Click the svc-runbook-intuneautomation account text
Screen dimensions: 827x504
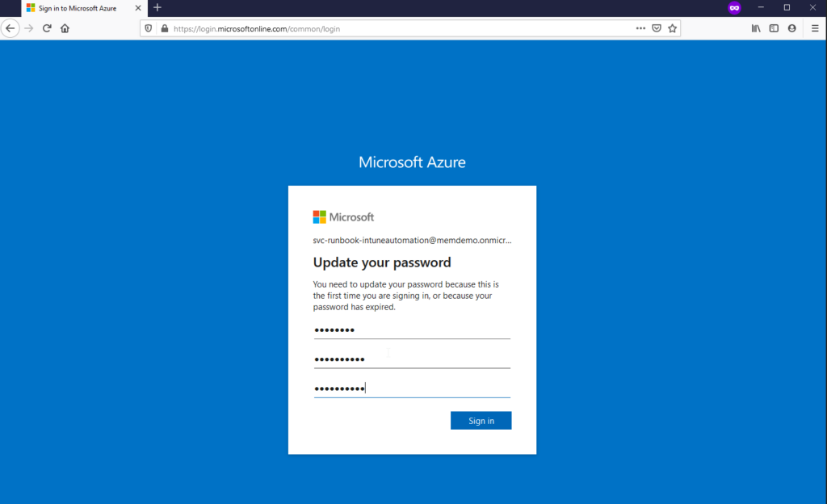pos(412,241)
